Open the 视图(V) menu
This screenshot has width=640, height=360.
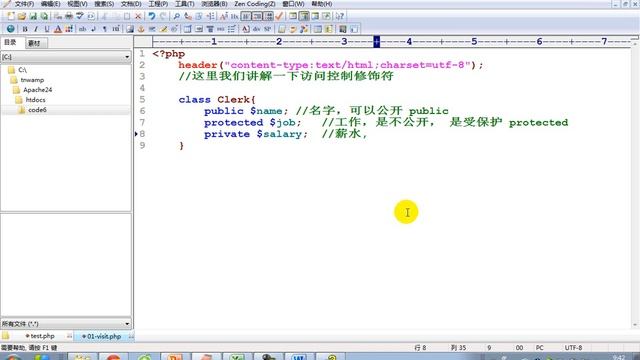[x=77, y=4]
